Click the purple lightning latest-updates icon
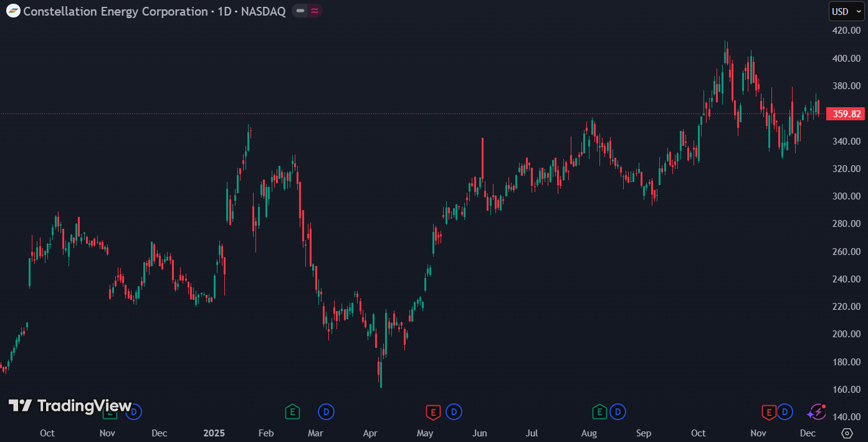The height and width of the screenshot is (442, 868). click(816, 411)
